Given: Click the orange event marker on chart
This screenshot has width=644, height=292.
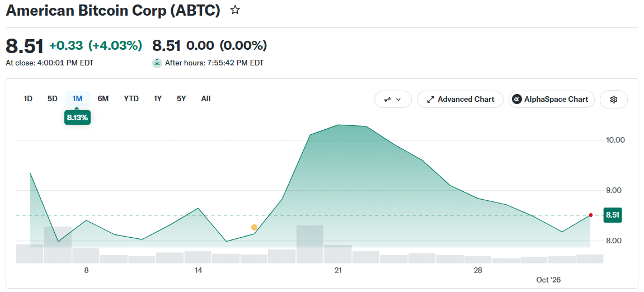Looking at the screenshot, I should [254, 228].
